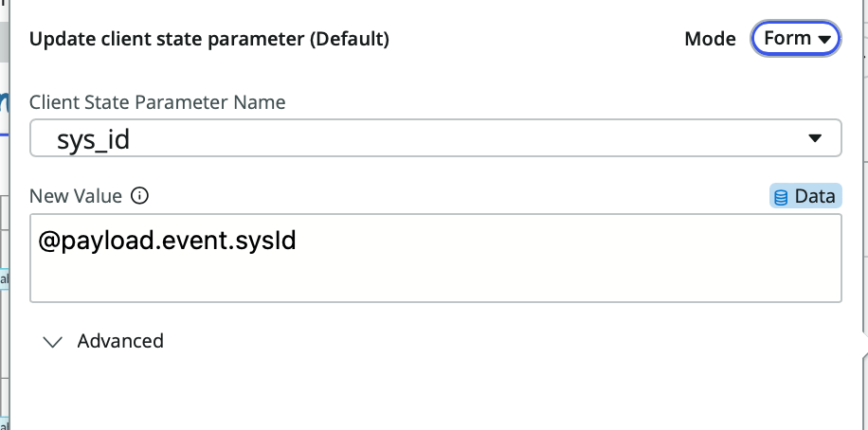Click the caret arrow inside the Form button
This screenshot has height=430, width=868.
(824, 39)
